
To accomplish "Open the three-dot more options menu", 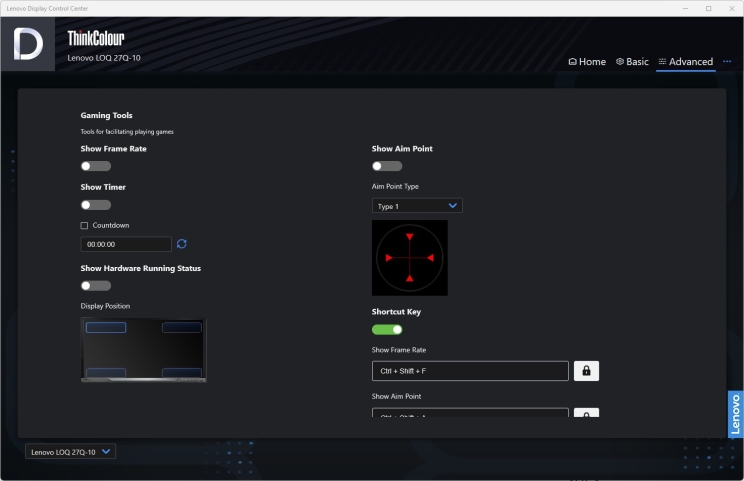I will pyautogui.click(x=726, y=62).
